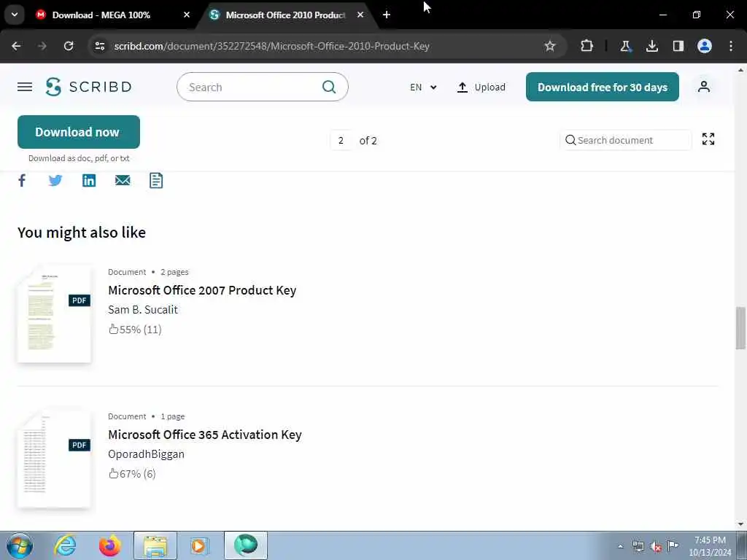Open browser downloads icon
Viewport: 747px width, 560px height.
[651, 46]
